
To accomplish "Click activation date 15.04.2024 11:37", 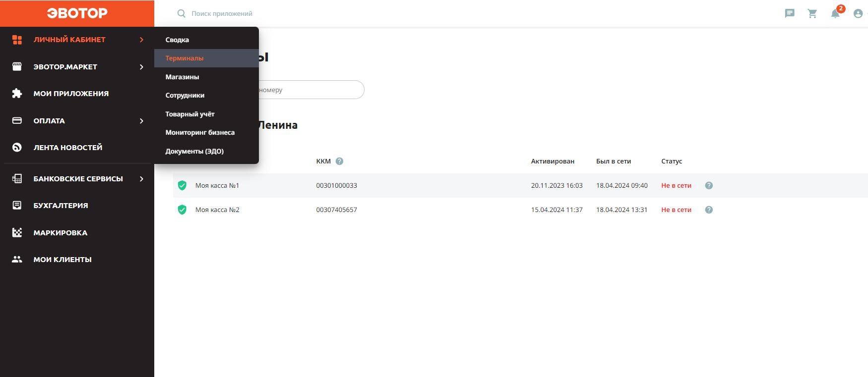I will click(x=557, y=210).
